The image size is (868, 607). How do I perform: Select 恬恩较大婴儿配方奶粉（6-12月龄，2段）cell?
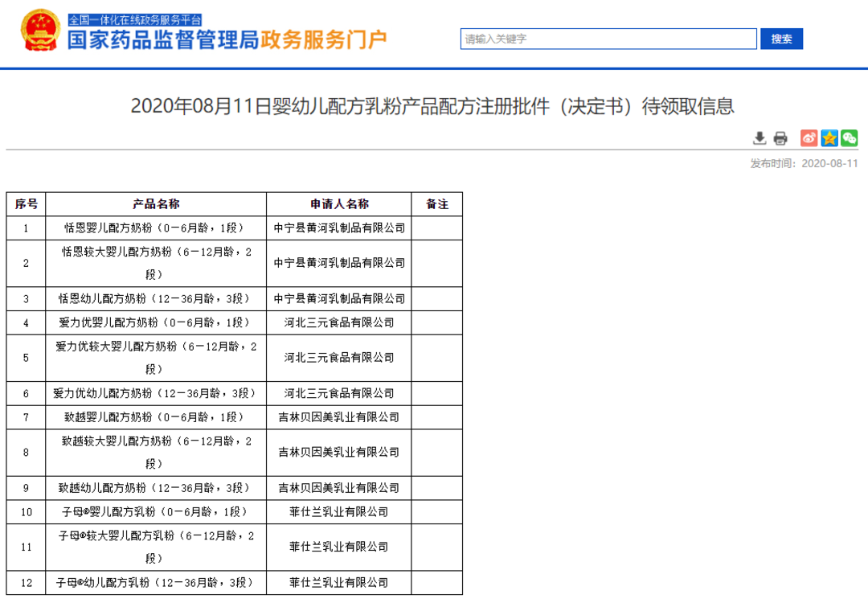click(156, 263)
